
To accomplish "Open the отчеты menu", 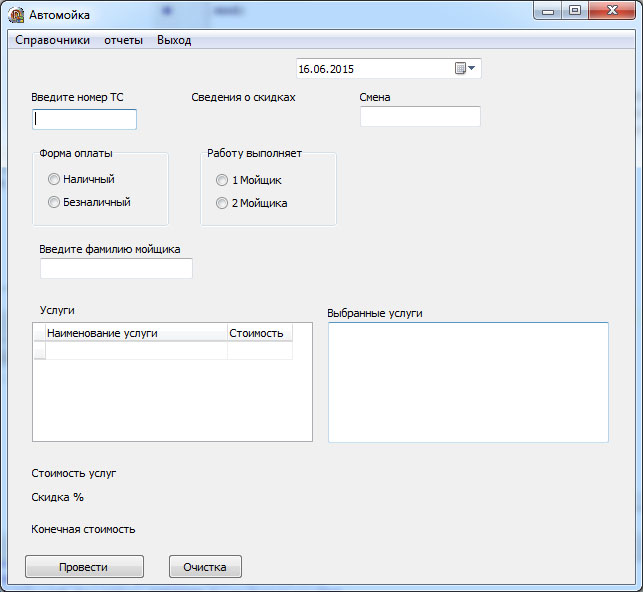I will pos(123,40).
